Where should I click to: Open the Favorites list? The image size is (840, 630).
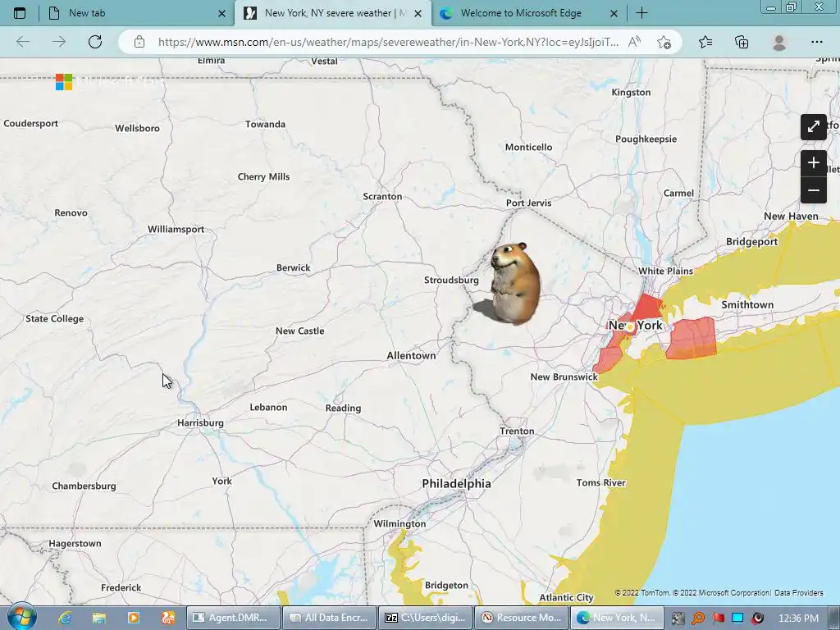click(705, 42)
